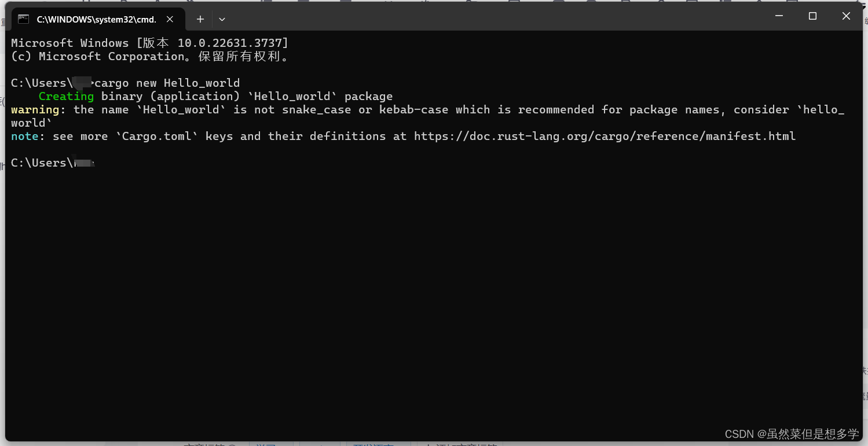Screen dimensions: 868x446
Task: Maximize the terminal window
Action: click(812, 16)
